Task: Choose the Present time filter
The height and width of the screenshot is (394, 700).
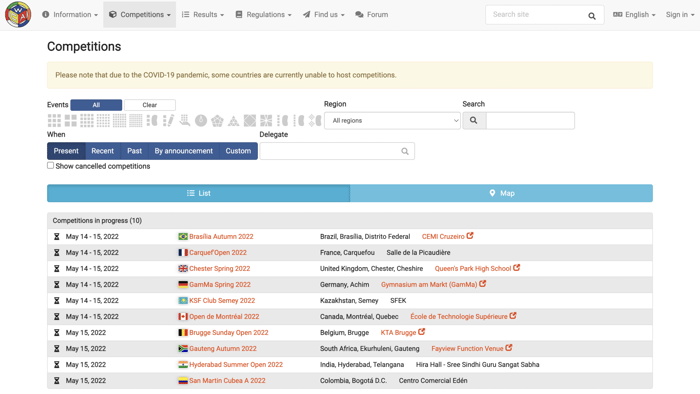Action: (x=66, y=151)
